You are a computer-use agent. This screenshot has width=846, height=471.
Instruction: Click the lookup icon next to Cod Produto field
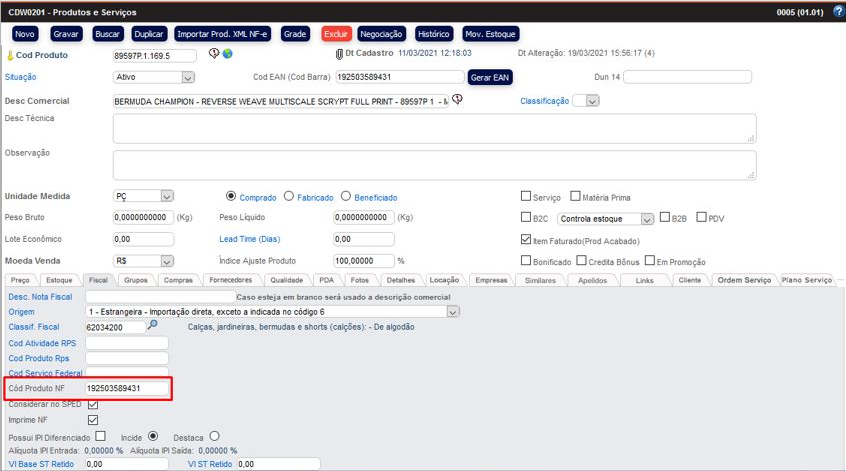point(214,54)
